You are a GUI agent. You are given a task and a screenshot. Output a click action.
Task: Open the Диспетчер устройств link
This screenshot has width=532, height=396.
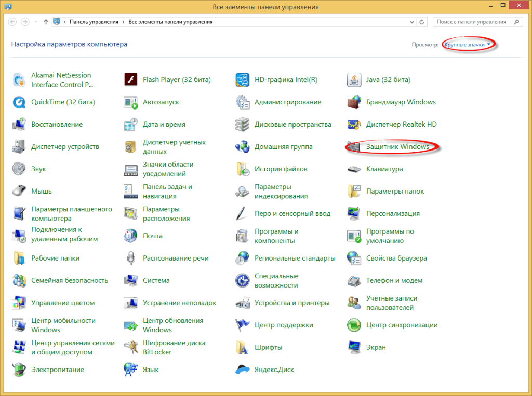65,147
